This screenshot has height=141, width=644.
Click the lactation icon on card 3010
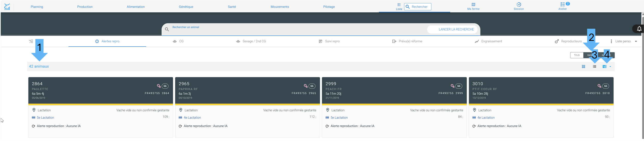474,118
